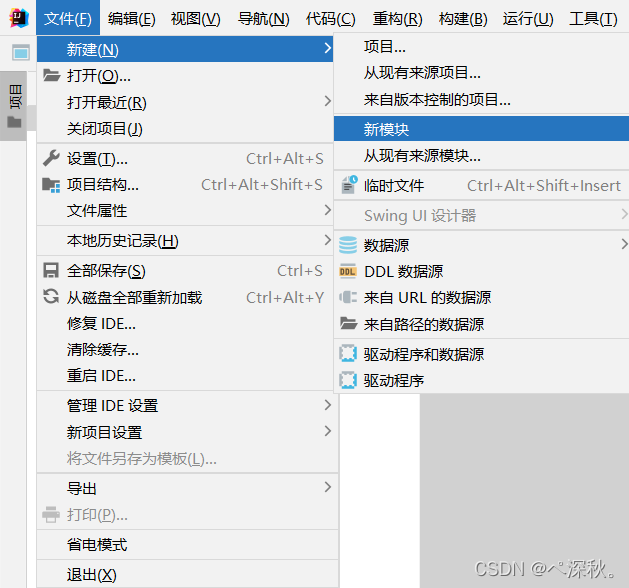
Task: Click the folder icon beside 打开(O)
Action: click(51, 75)
